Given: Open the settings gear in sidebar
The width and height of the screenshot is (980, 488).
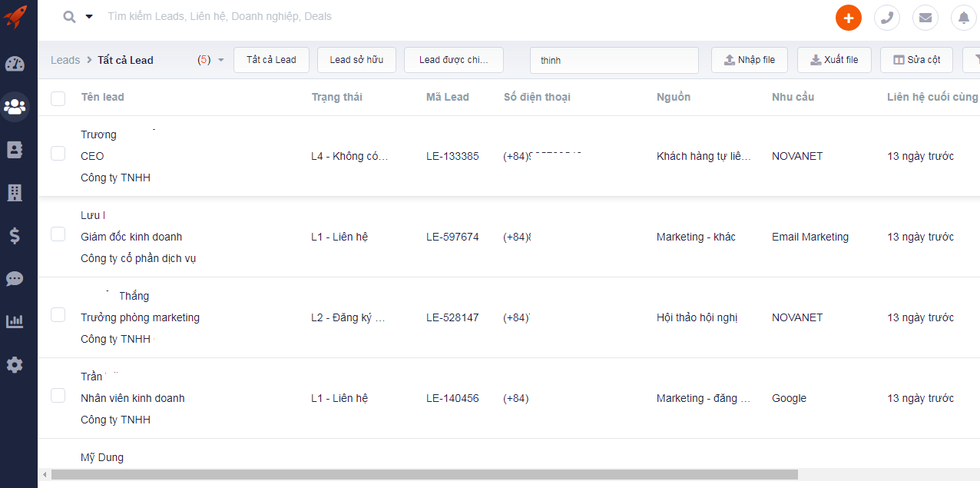Looking at the screenshot, I should pyautogui.click(x=15, y=365).
